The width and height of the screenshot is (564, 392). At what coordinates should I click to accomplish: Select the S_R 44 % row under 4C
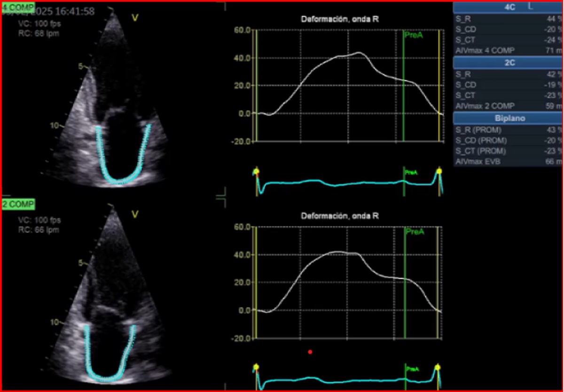tap(509, 19)
